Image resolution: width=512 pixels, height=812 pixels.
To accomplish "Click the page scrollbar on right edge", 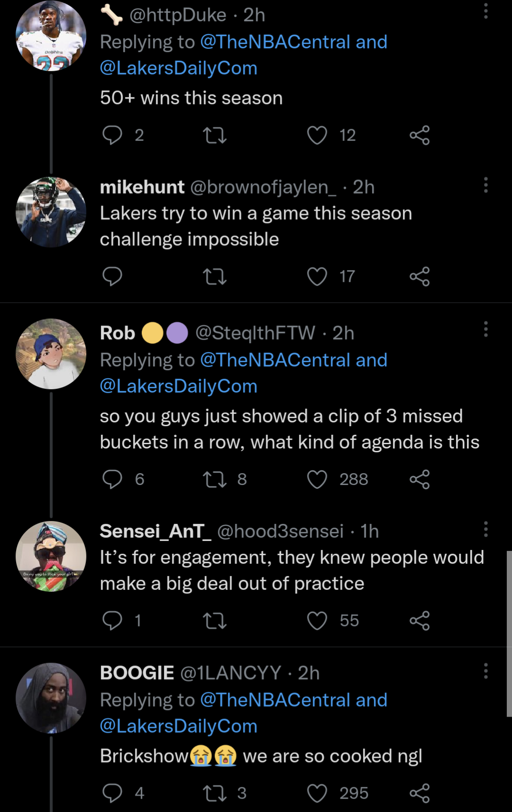I will pos(509,634).
